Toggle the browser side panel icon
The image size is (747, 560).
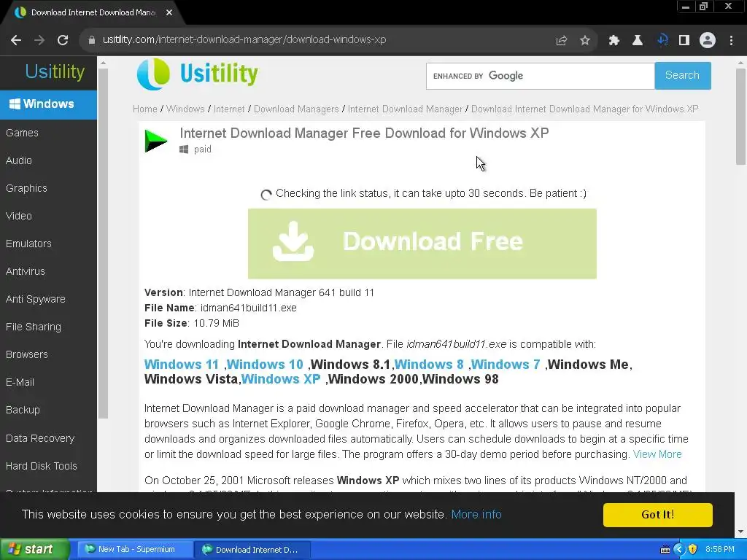coord(684,41)
